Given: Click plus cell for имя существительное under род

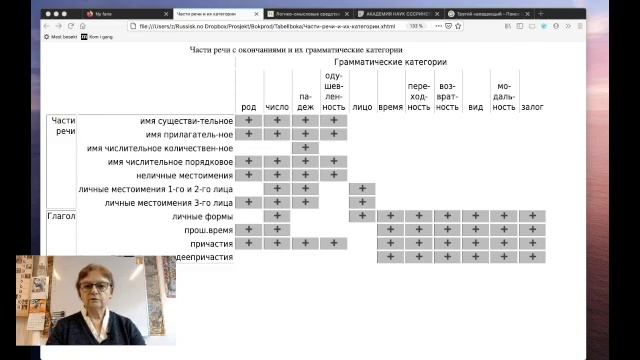Looking at the screenshot, I should (249, 120).
